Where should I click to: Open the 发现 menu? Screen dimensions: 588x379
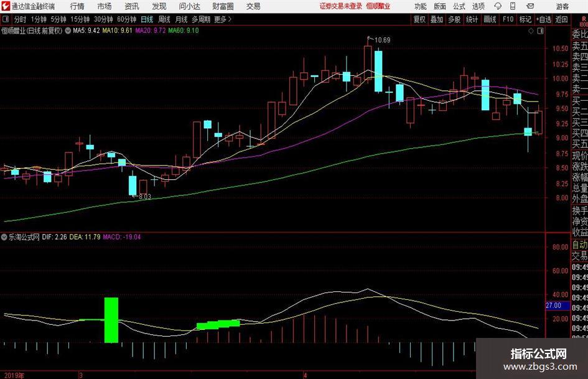[x=159, y=6]
